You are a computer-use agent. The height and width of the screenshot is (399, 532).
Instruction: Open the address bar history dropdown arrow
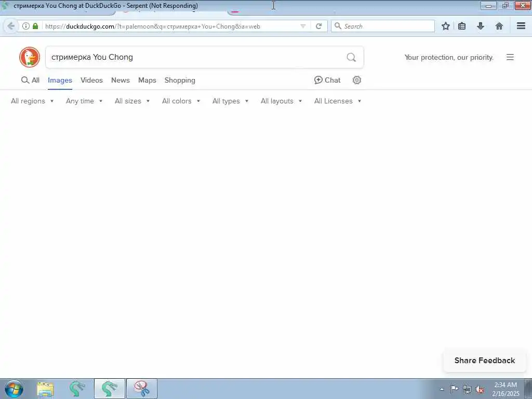(303, 26)
